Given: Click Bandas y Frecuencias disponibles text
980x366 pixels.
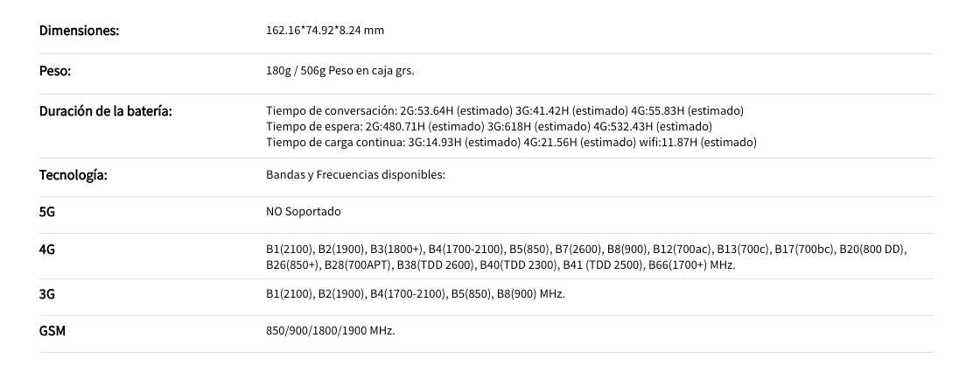Looking at the screenshot, I should pos(355,174).
